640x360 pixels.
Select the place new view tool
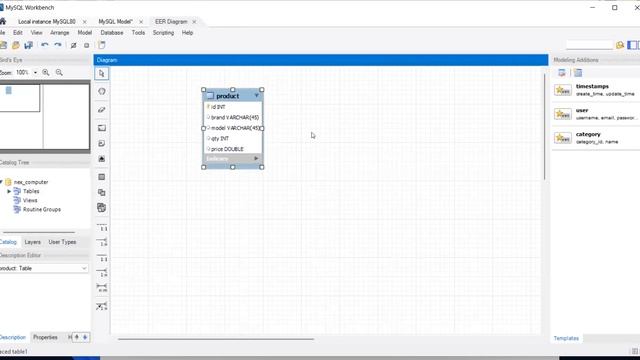(102, 192)
